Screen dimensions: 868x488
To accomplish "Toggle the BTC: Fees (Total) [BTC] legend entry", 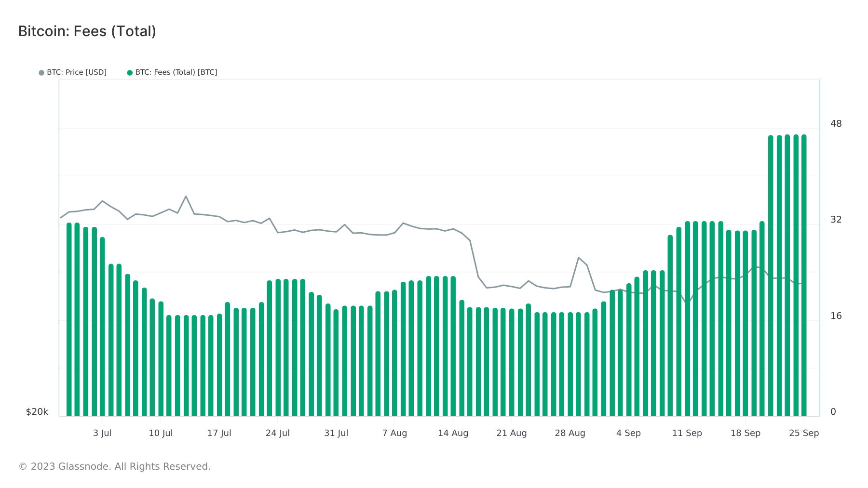I will [172, 72].
